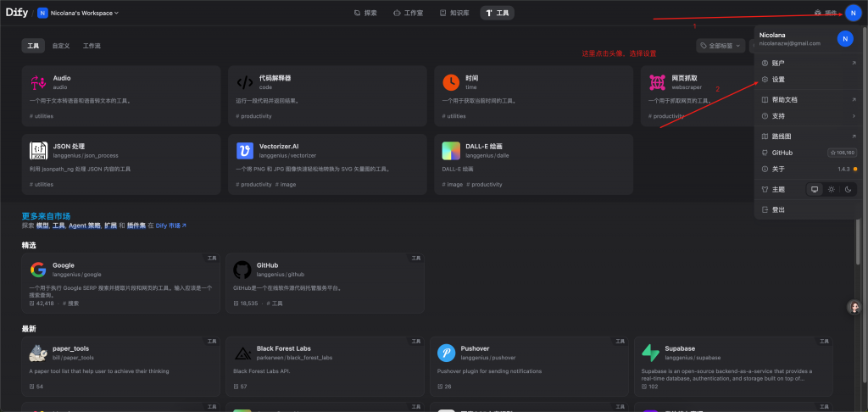This screenshot has width=868, height=412.
Task: Click the code interpreter icon
Action: [244, 82]
